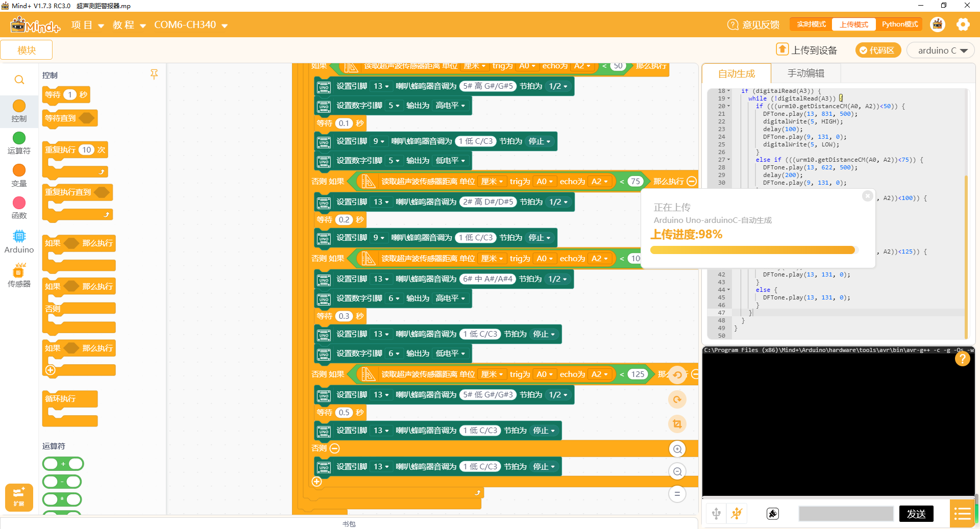Pick the 循环执行 forever block

(70, 408)
